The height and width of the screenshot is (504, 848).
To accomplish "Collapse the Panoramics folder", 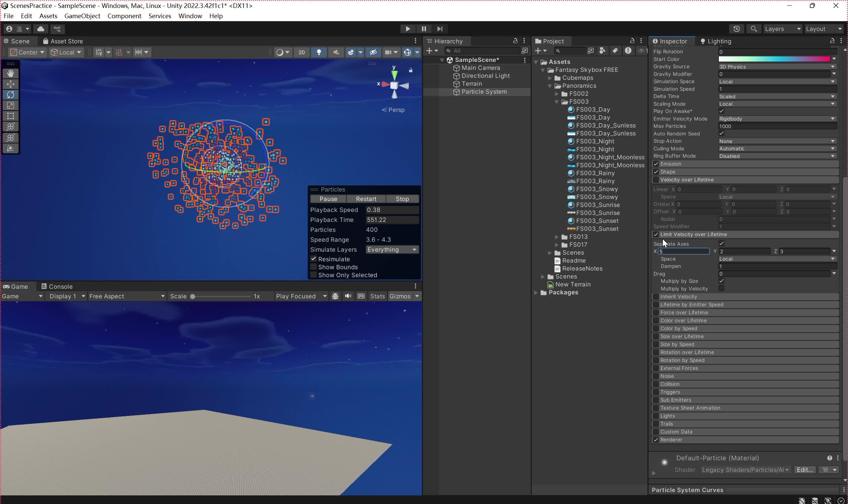I will click(550, 86).
